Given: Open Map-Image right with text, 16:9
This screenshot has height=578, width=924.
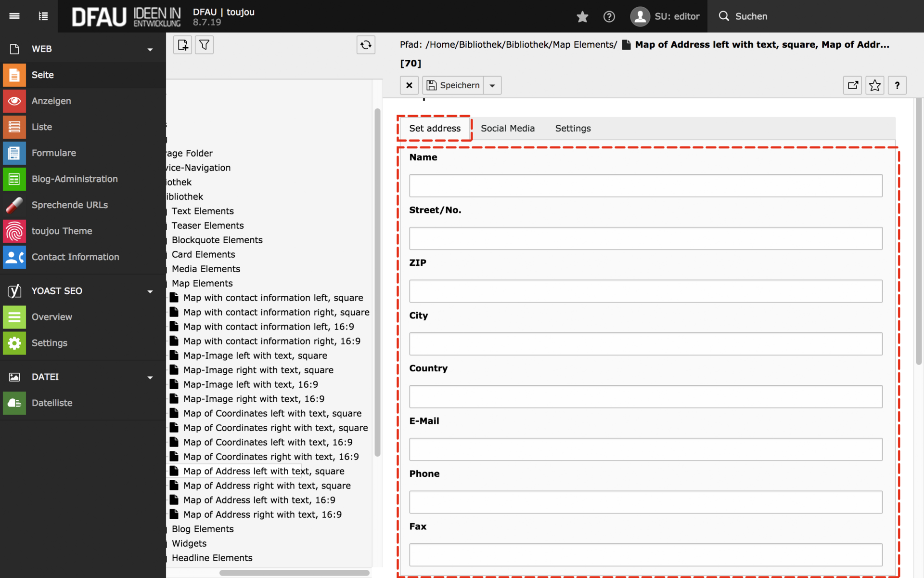Looking at the screenshot, I should click(x=254, y=399).
